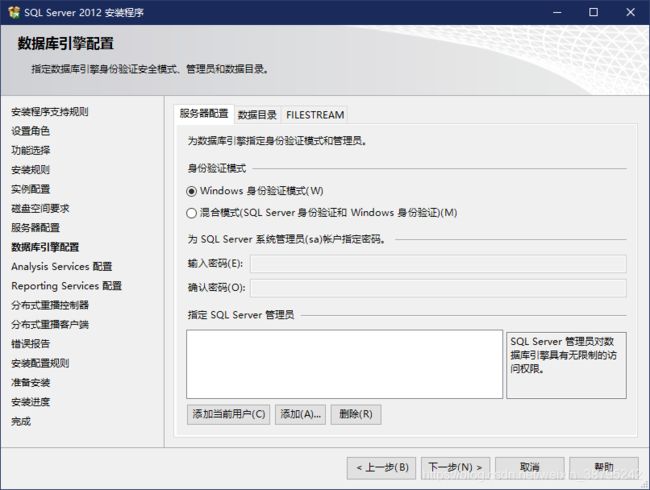Image resolution: width=650 pixels, height=490 pixels.
Task: Click 安装规则 step in sidebar
Action: 31,170
